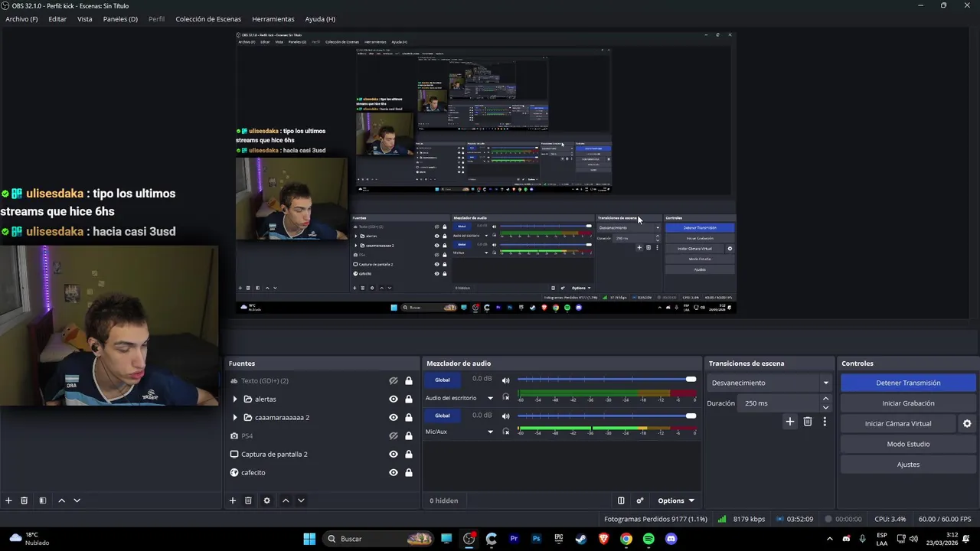Switch audio mixer vertical layout icon

pyautogui.click(x=621, y=500)
